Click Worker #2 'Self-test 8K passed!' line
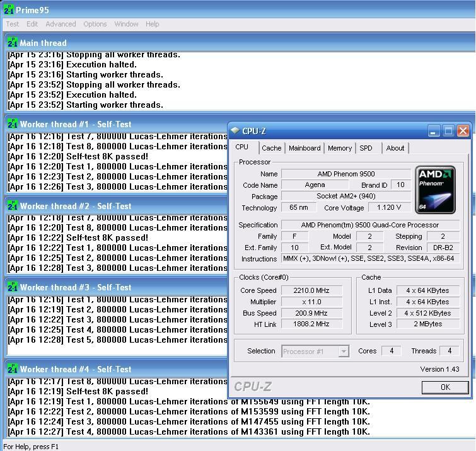The image size is (476, 451). tap(78, 238)
